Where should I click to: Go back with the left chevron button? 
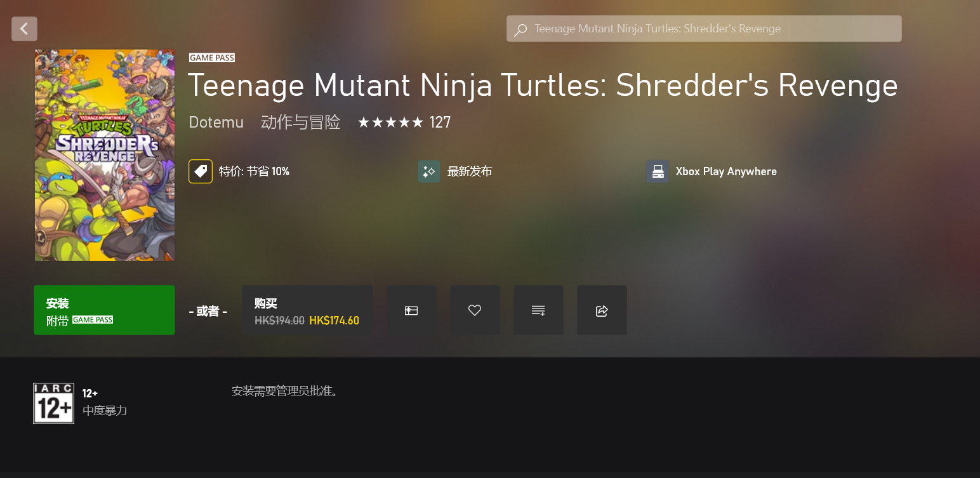click(x=24, y=29)
